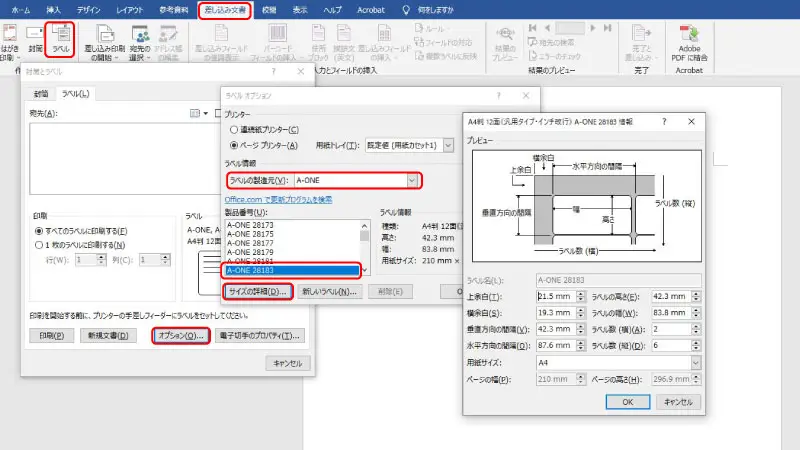Screen dimensions: 800x450
Task: Adjust ラベルの高さ spinner arrows
Action: click(x=696, y=296)
